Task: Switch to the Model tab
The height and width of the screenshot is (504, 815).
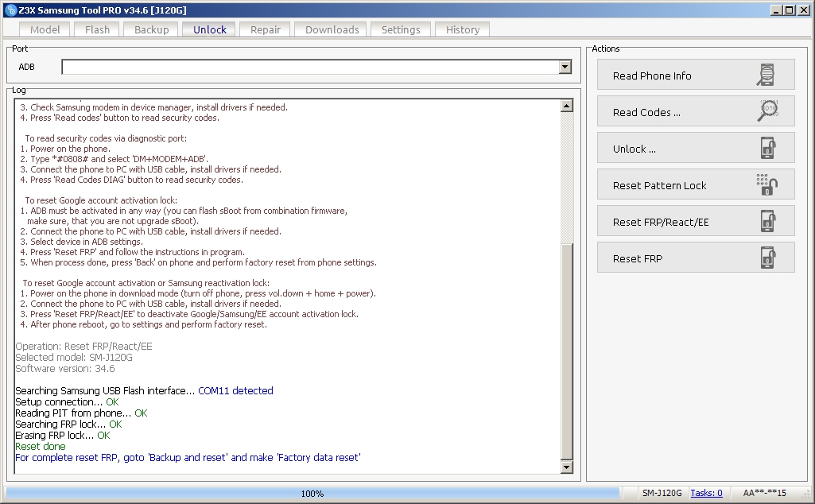Action: coord(45,29)
